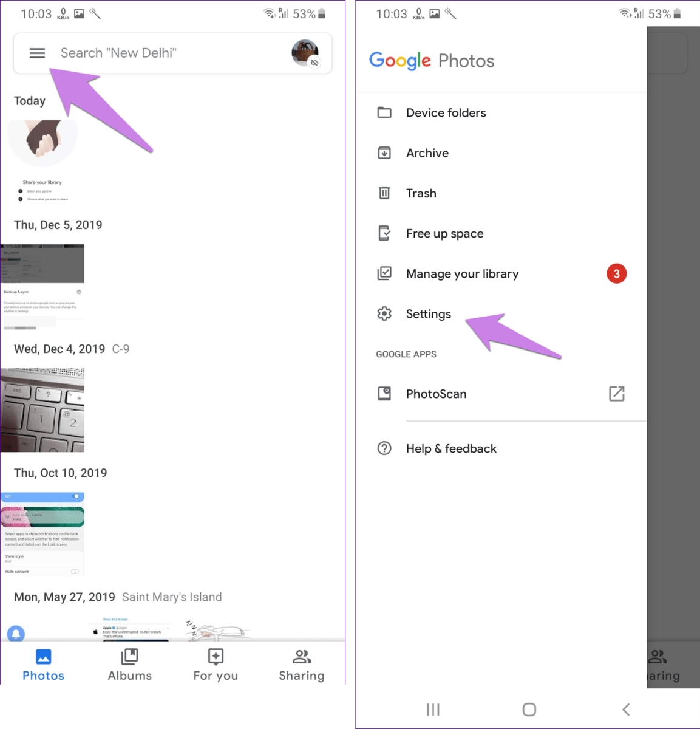
Task: Click the Trash bin icon
Action: click(384, 193)
